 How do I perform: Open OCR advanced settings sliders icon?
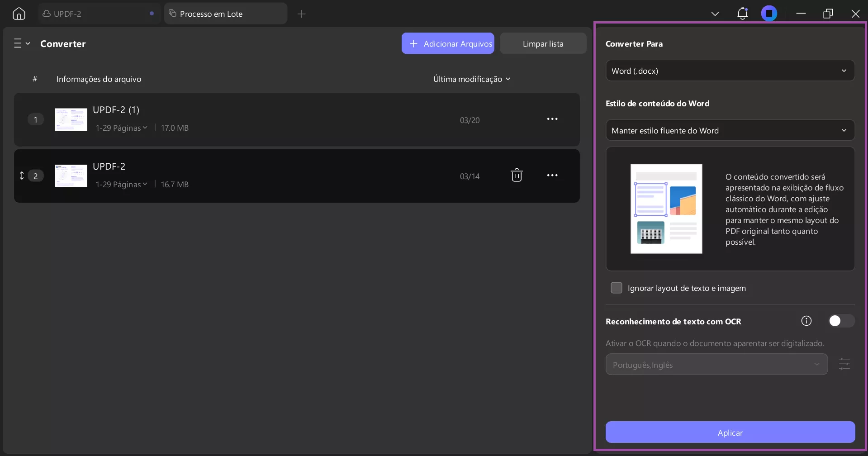844,364
